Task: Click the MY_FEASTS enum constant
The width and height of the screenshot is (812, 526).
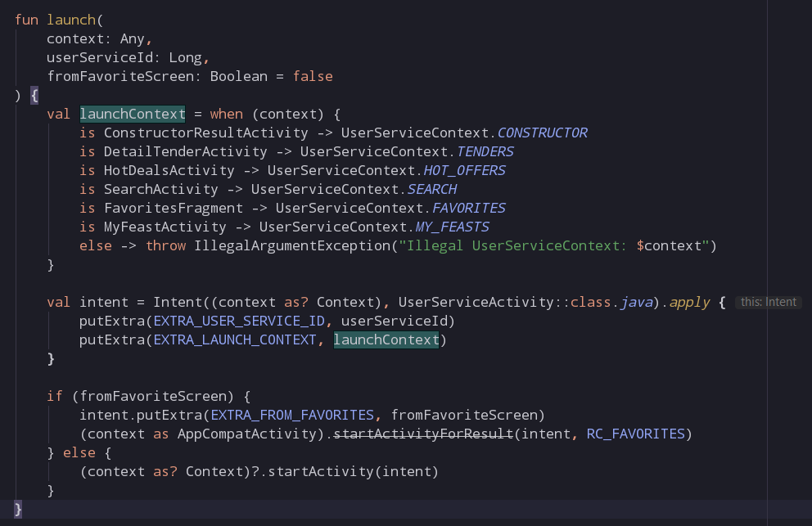Action: 452,227
